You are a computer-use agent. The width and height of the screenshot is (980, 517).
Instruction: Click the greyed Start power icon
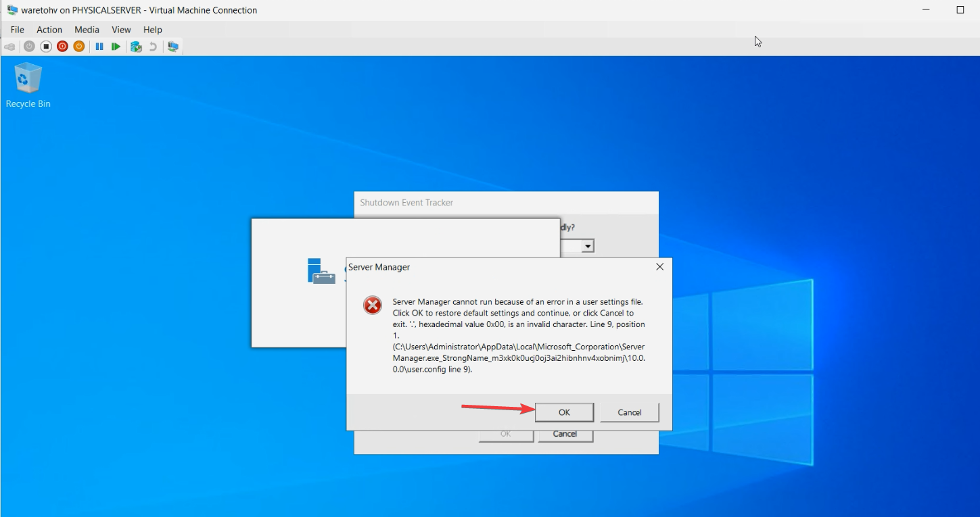click(29, 47)
